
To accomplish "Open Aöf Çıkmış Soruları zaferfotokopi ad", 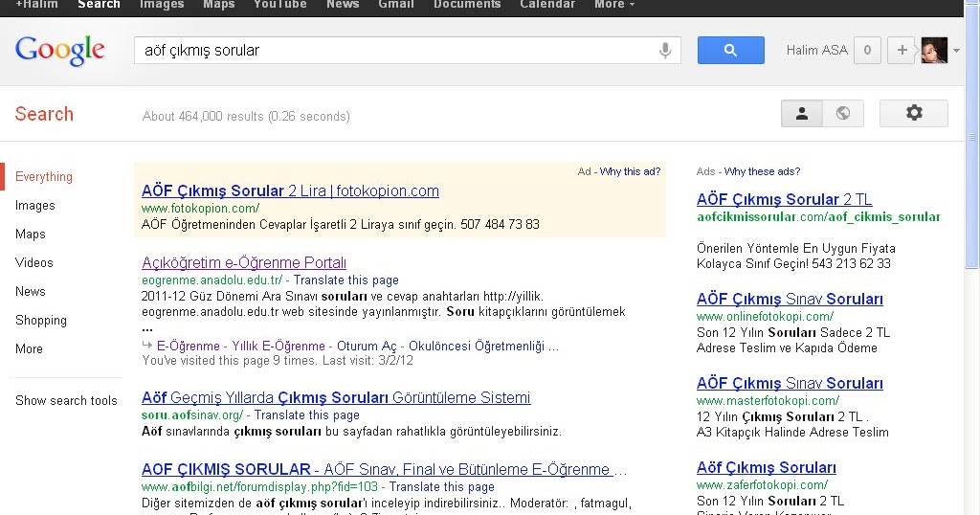I will pos(767,468).
